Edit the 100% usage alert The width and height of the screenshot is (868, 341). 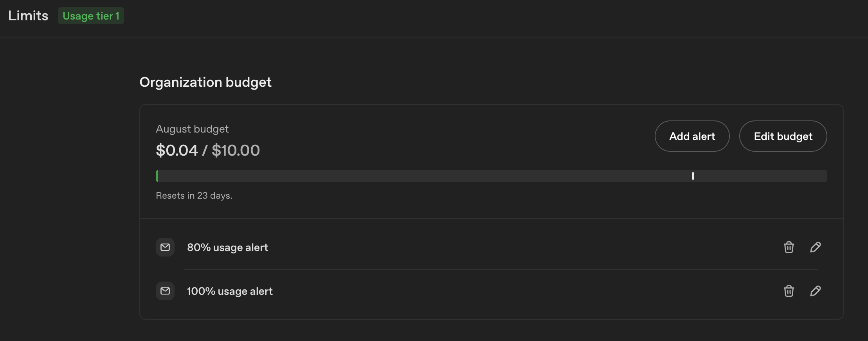click(x=815, y=291)
